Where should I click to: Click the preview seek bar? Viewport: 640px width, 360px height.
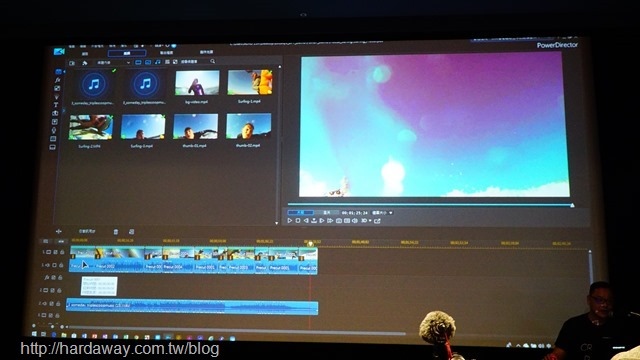[430, 204]
